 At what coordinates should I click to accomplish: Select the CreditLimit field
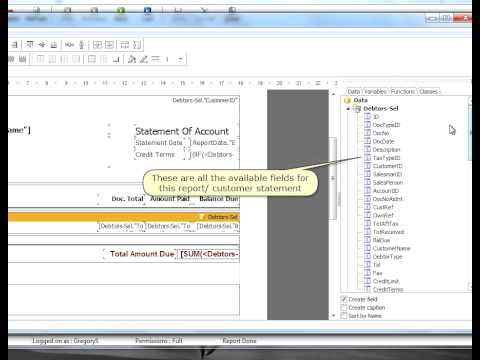click(382, 281)
